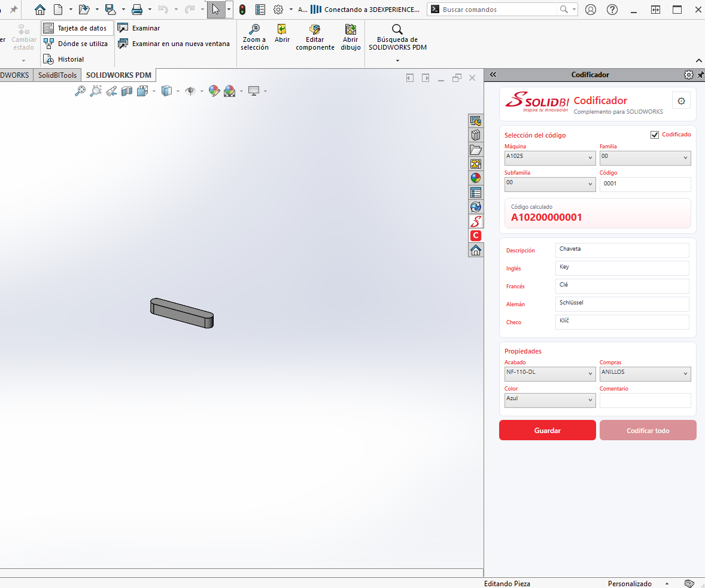Open the Color dropdown showing Azul

pos(550,400)
